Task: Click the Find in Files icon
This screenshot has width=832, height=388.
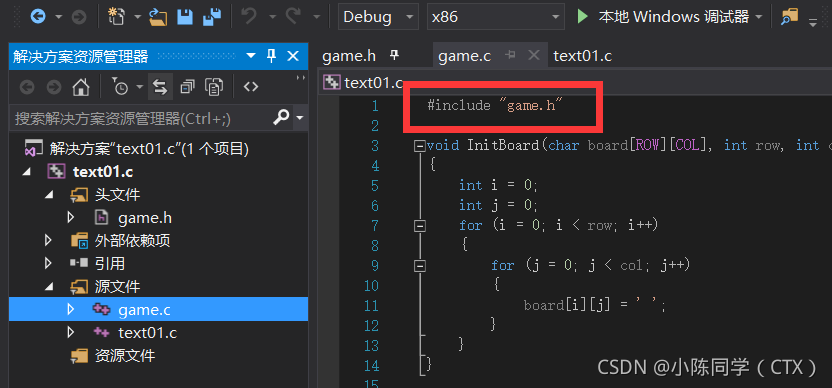Action: [790, 17]
